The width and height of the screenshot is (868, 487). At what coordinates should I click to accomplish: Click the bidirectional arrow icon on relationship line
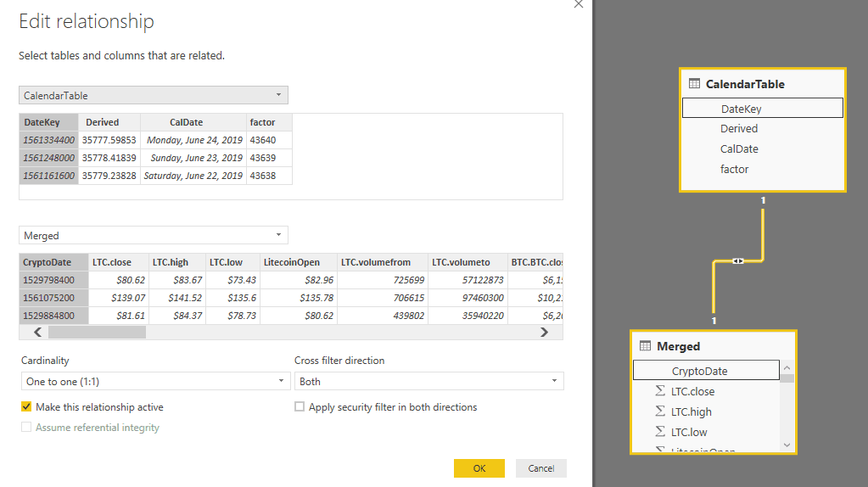[738, 260]
